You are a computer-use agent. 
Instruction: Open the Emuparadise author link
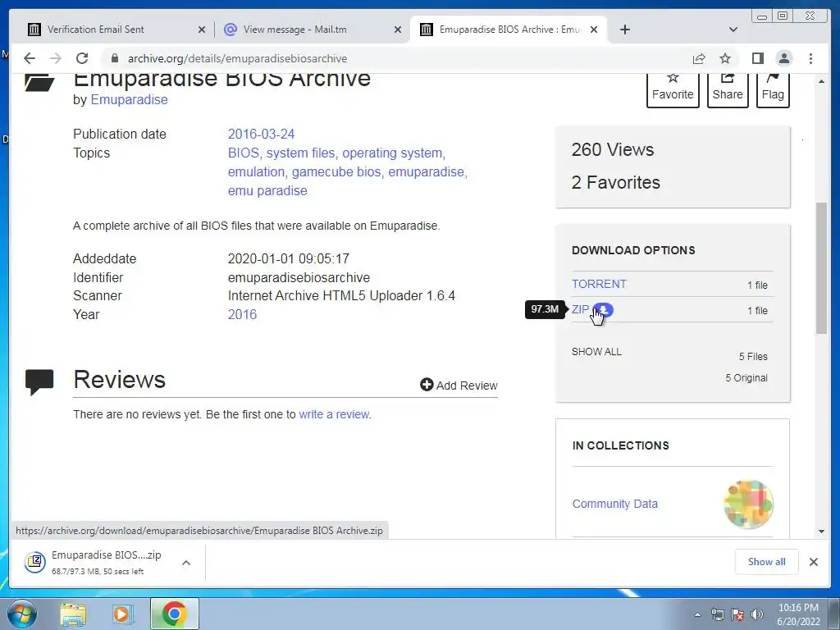coord(129,99)
